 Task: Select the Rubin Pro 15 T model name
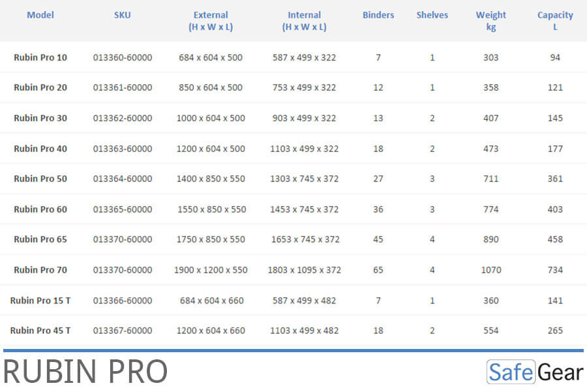coord(40,301)
